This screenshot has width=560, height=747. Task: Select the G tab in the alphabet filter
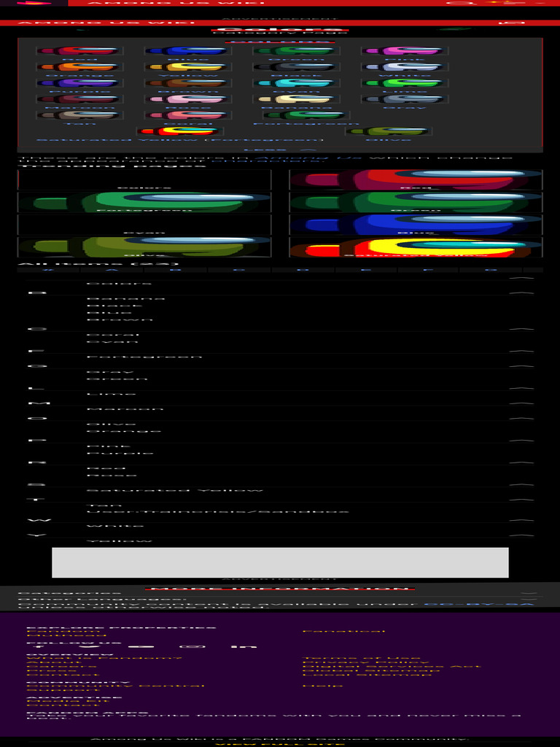[x=491, y=270]
